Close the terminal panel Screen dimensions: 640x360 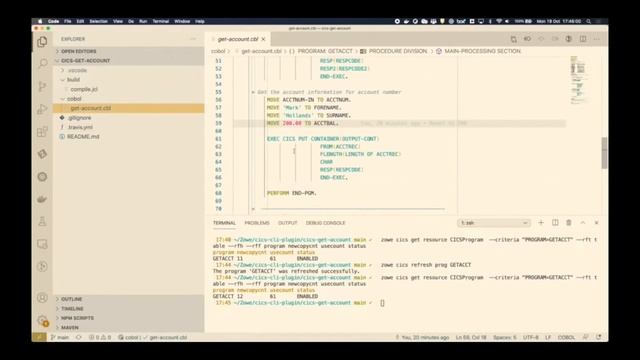[x=596, y=223]
